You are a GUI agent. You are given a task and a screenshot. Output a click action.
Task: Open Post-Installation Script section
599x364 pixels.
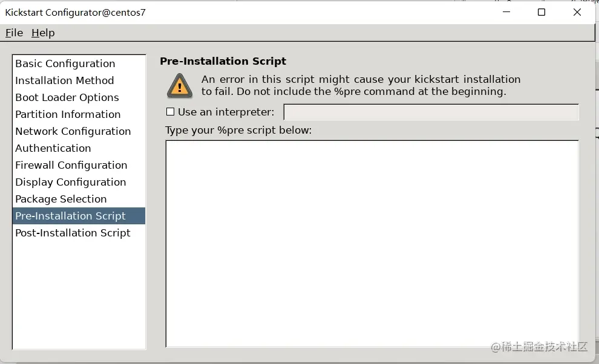click(x=79, y=233)
